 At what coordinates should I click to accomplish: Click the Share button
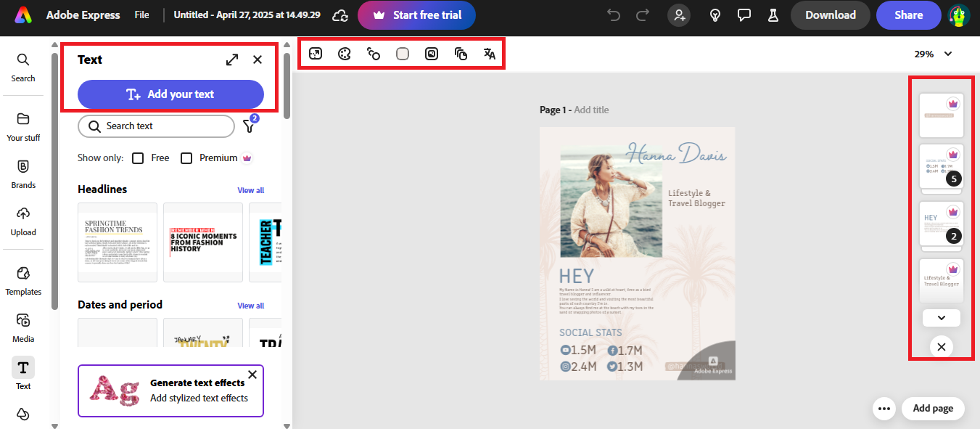(x=908, y=15)
